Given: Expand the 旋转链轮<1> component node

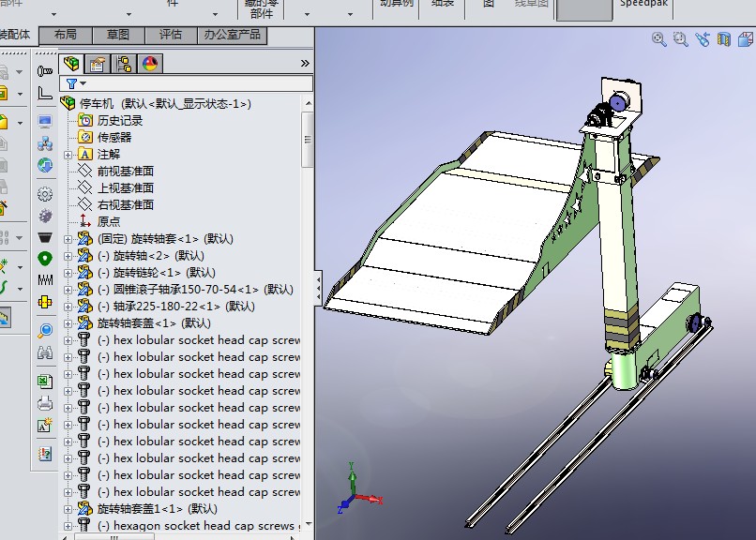Looking at the screenshot, I should (68, 273).
